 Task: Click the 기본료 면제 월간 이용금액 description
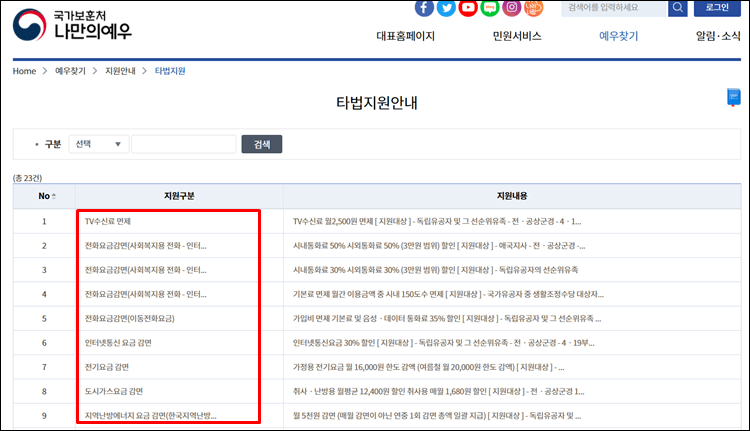(x=448, y=294)
